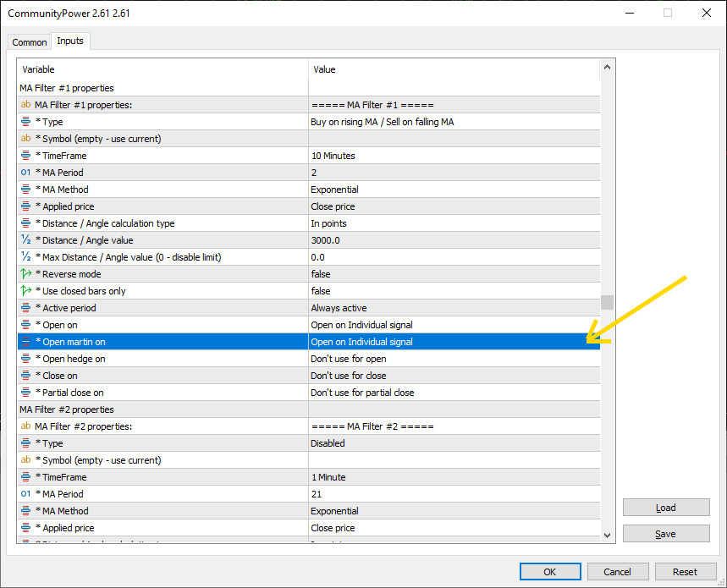The width and height of the screenshot is (727, 588).
Task: Click the enum icon beside Open hedge on
Action: [26, 359]
